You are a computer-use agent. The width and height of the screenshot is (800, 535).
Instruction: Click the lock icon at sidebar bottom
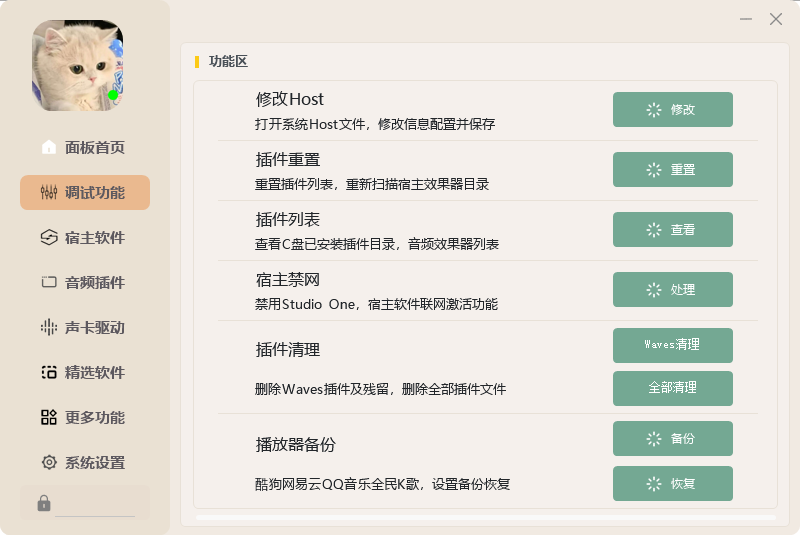coord(44,503)
